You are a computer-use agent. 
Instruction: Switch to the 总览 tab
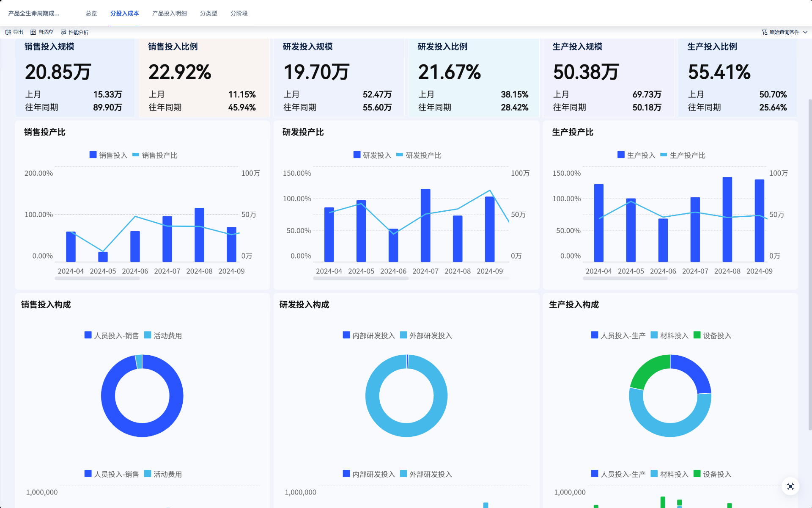[91, 14]
